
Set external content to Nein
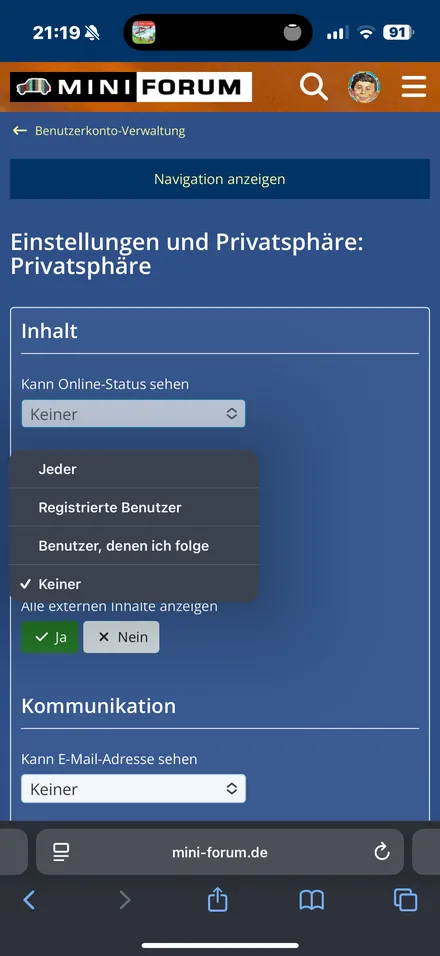(121, 637)
